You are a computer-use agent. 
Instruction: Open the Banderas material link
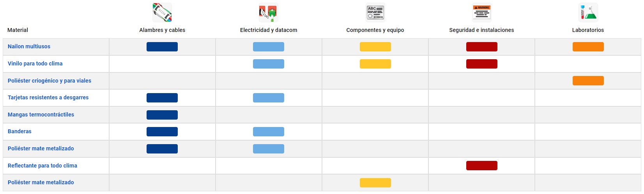(19, 131)
